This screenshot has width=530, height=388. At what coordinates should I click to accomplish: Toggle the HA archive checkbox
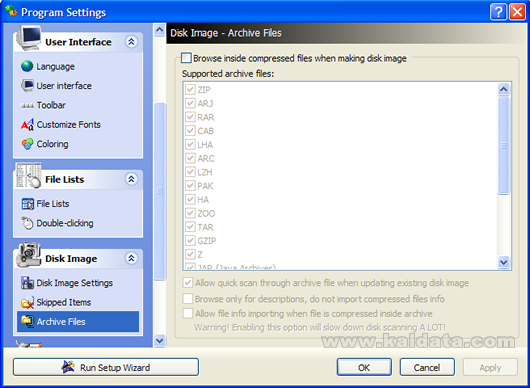point(190,199)
